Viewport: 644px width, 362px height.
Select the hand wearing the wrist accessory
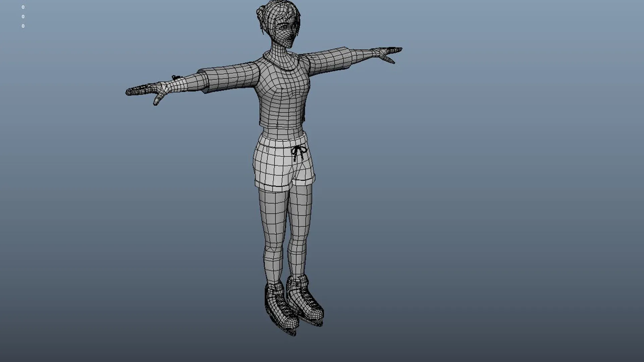[148, 91]
